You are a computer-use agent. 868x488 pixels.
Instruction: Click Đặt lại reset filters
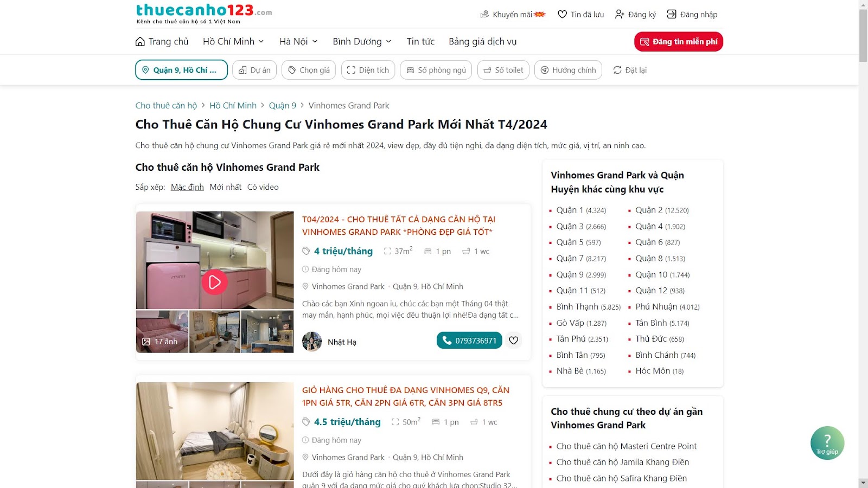[x=630, y=70]
